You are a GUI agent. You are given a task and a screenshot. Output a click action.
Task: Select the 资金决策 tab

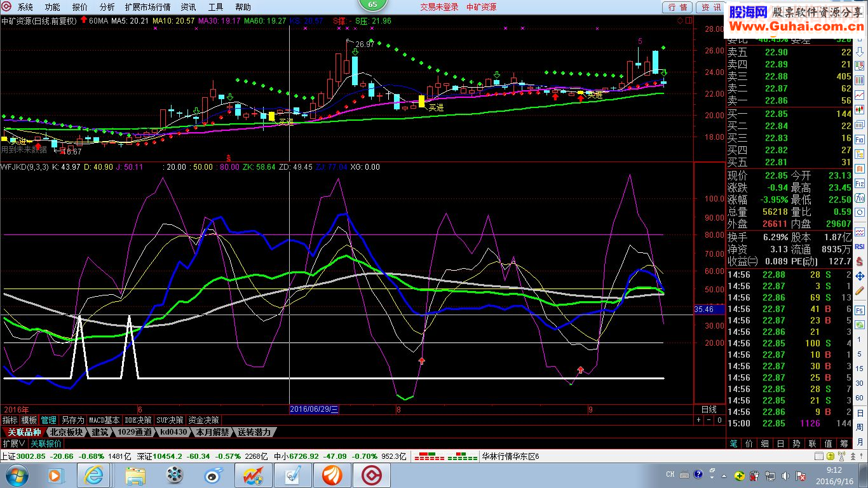(204, 420)
